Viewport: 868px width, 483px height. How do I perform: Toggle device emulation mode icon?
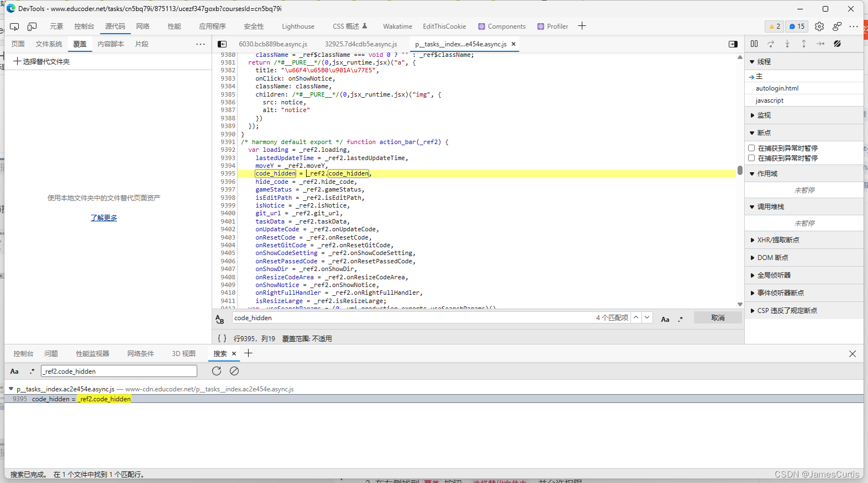click(x=32, y=26)
